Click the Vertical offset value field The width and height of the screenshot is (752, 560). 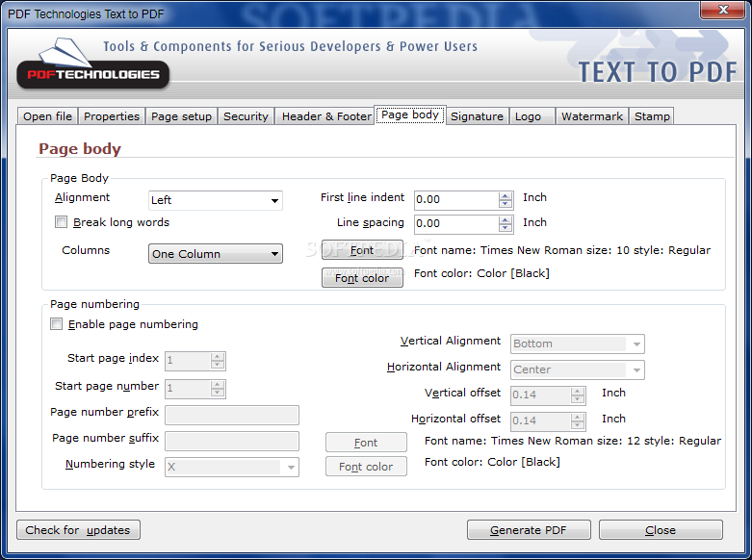[x=540, y=395]
